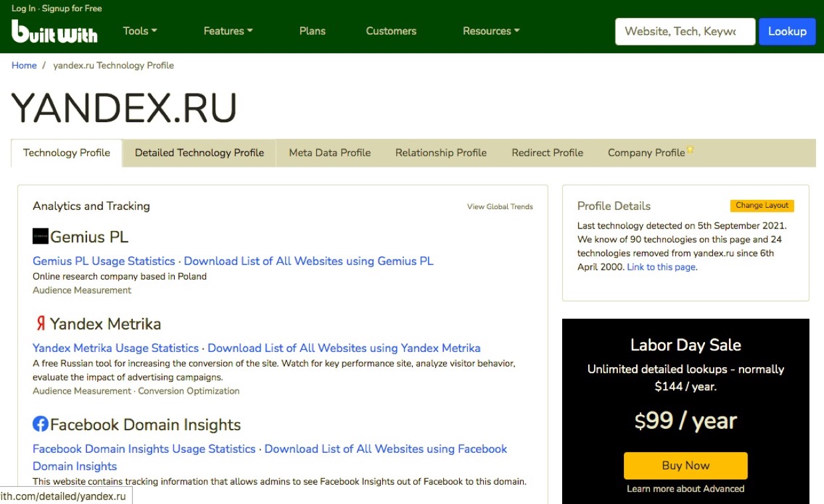Open the Redirect Profile tab
Screen dimensions: 824x504
pyautogui.click(x=548, y=153)
